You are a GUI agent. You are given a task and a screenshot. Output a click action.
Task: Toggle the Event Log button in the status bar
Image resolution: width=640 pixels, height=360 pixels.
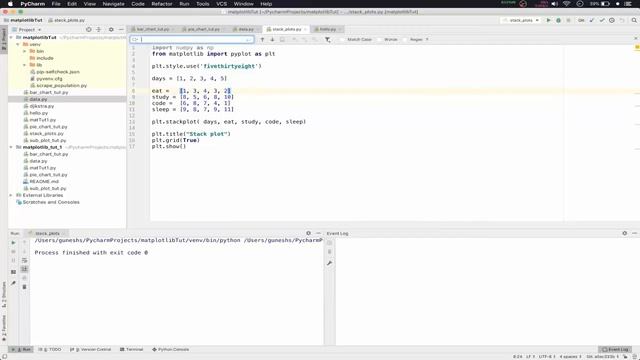(x=615, y=349)
